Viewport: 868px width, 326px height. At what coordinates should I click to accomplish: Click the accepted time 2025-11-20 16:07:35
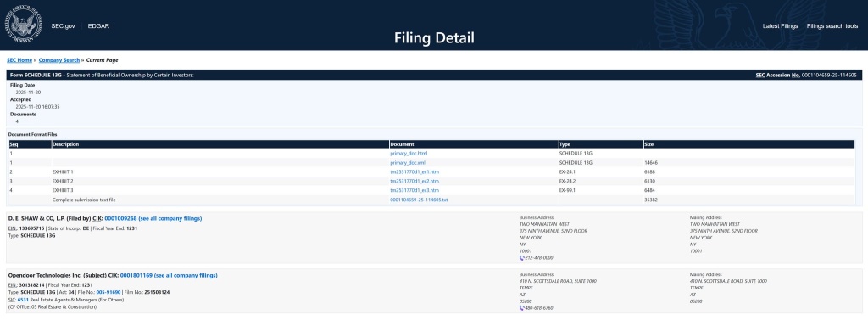(37, 106)
